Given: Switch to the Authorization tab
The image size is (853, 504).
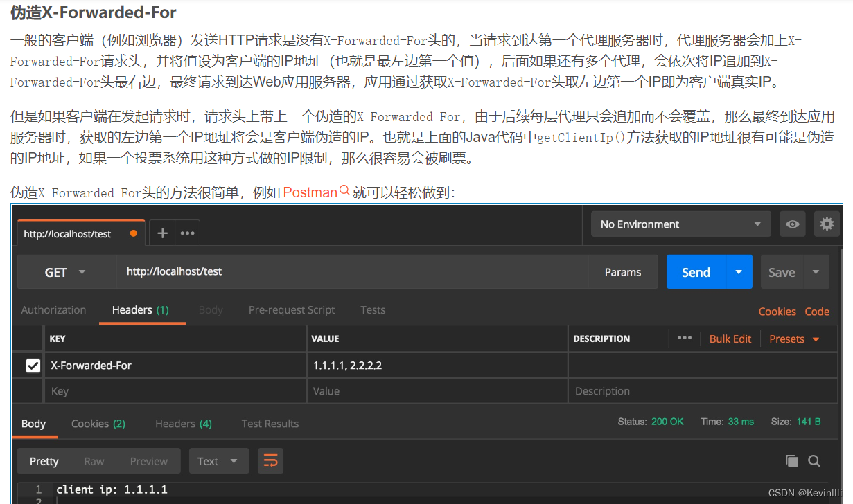Looking at the screenshot, I should 53,310.
